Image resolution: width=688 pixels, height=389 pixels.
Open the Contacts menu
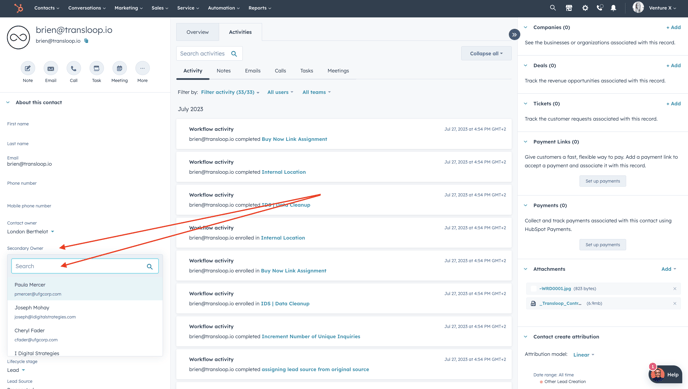pyautogui.click(x=47, y=8)
